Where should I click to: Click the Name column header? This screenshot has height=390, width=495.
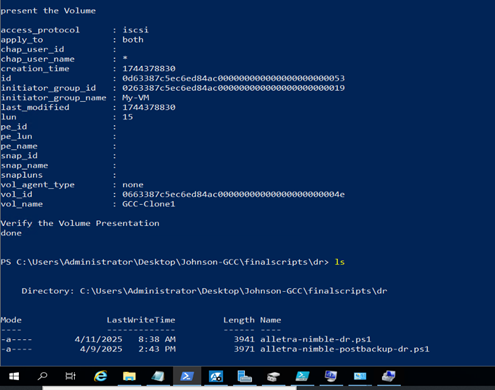point(271,320)
